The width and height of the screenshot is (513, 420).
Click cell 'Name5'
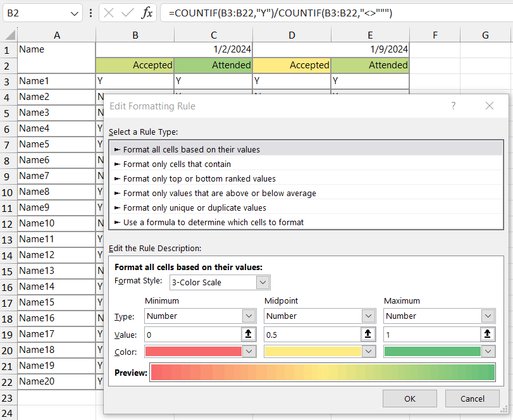(x=56, y=144)
